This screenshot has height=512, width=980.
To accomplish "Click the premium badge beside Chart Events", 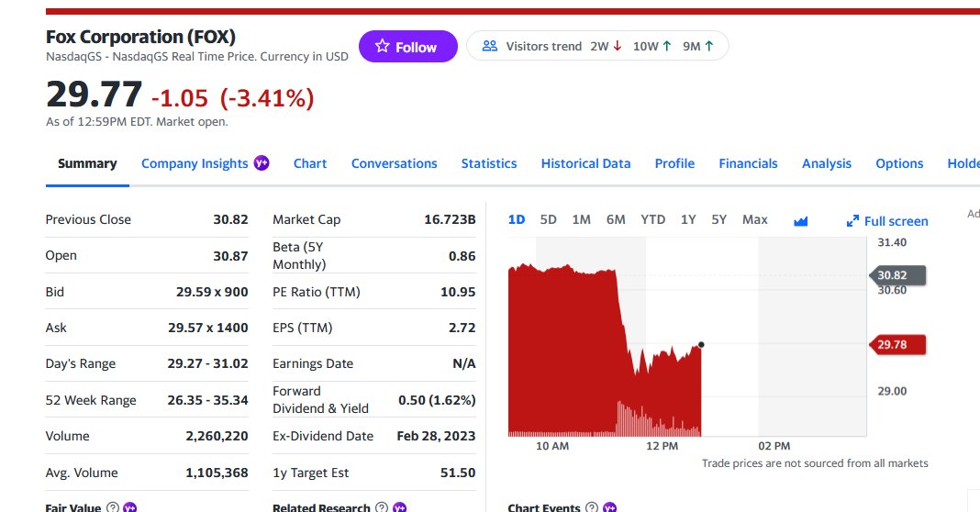I will pos(609,507).
